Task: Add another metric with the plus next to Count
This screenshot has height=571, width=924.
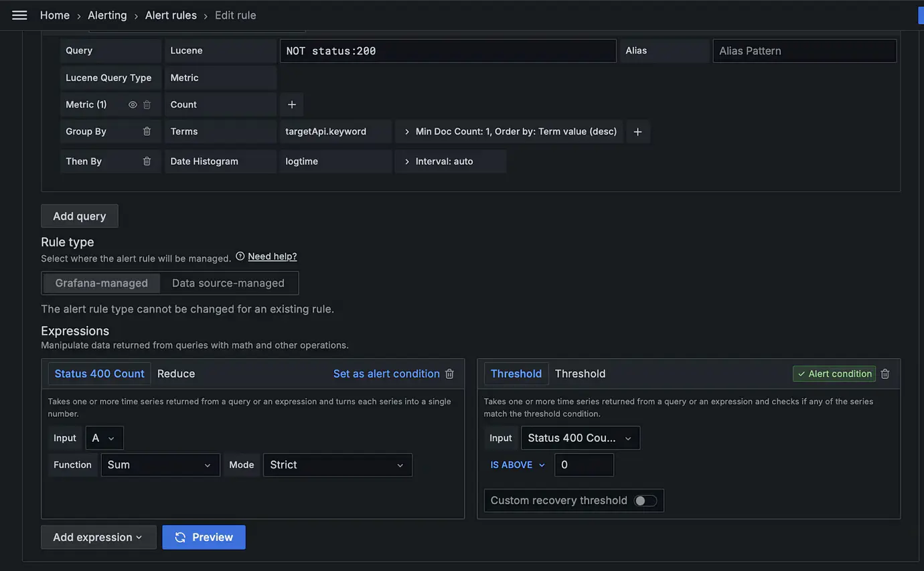Action: pyautogui.click(x=292, y=104)
